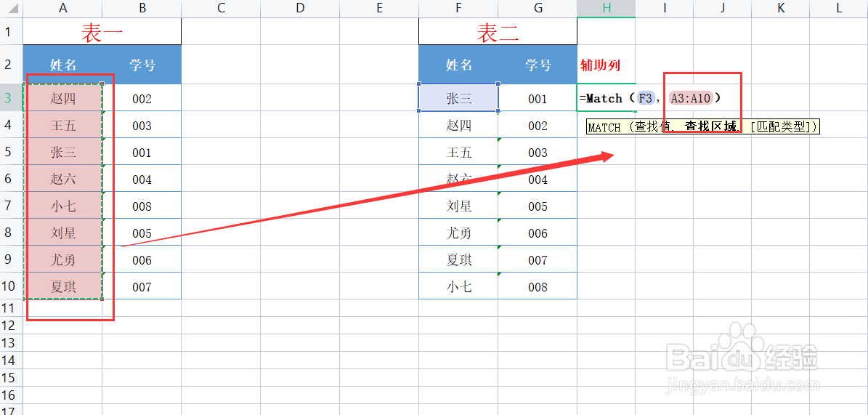Select column L header
The height and width of the screenshot is (415, 868).
point(839,8)
